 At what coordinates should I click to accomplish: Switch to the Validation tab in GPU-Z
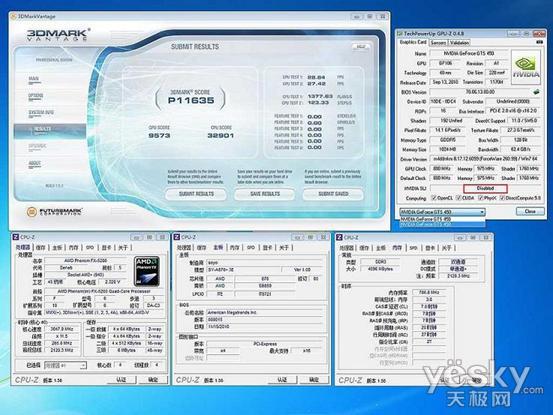tap(460, 43)
